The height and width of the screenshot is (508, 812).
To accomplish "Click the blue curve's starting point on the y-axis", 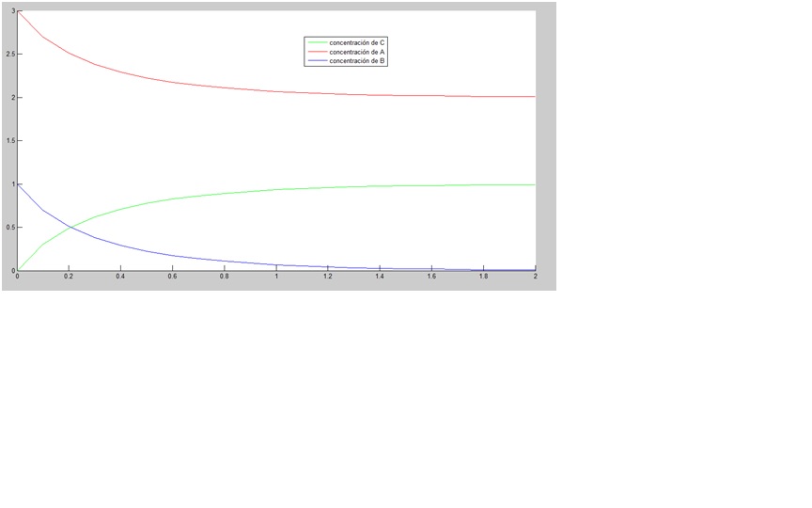I will click(x=18, y=184).
